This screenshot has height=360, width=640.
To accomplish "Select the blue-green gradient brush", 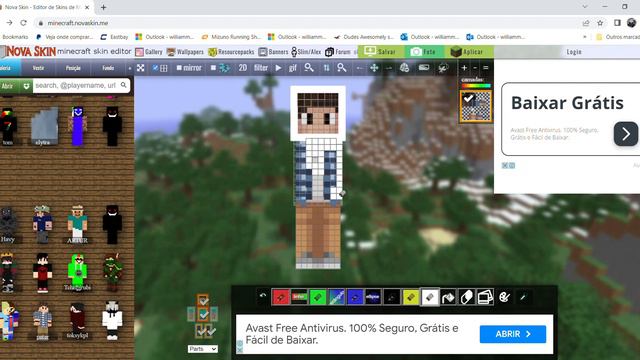I will click(x=336, y=297).
